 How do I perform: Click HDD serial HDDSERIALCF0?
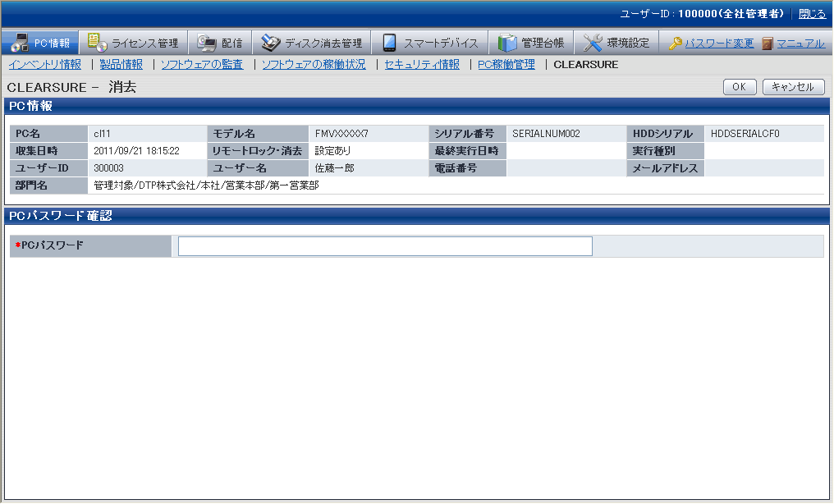(x=745, y=134)
